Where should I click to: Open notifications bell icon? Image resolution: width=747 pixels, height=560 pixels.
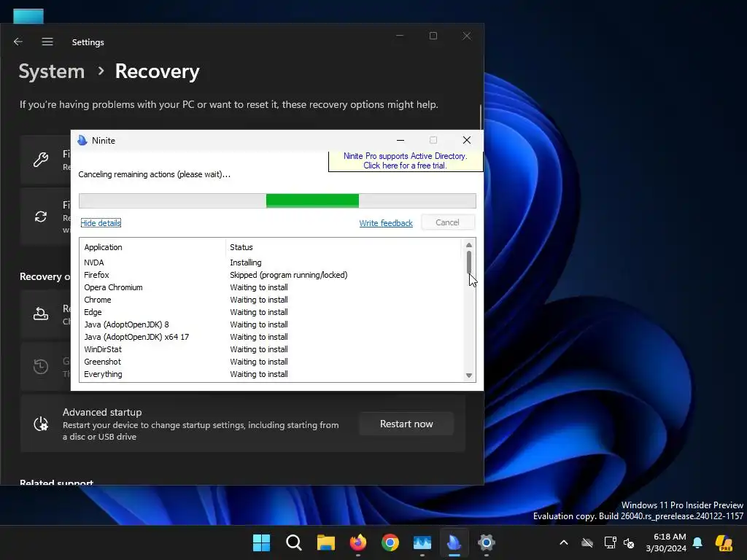697,542
